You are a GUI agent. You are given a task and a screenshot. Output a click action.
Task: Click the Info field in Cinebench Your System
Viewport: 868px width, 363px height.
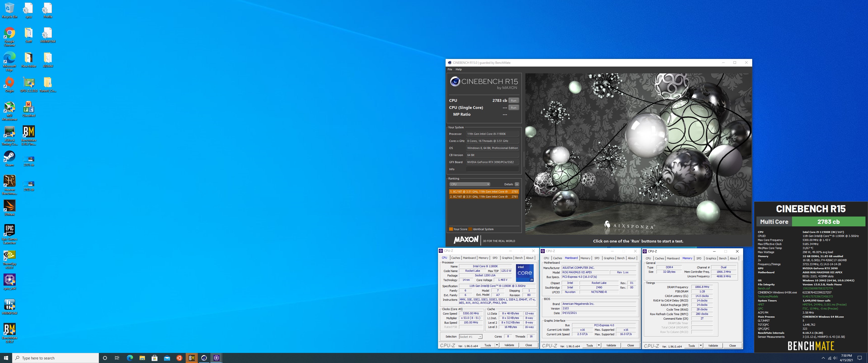click(492, 169)
